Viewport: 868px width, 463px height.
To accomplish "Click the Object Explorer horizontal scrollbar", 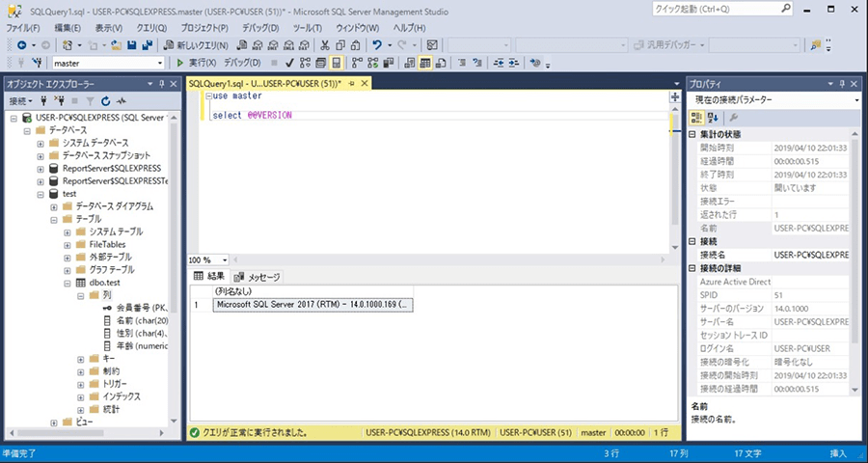I will click(85, 433).
